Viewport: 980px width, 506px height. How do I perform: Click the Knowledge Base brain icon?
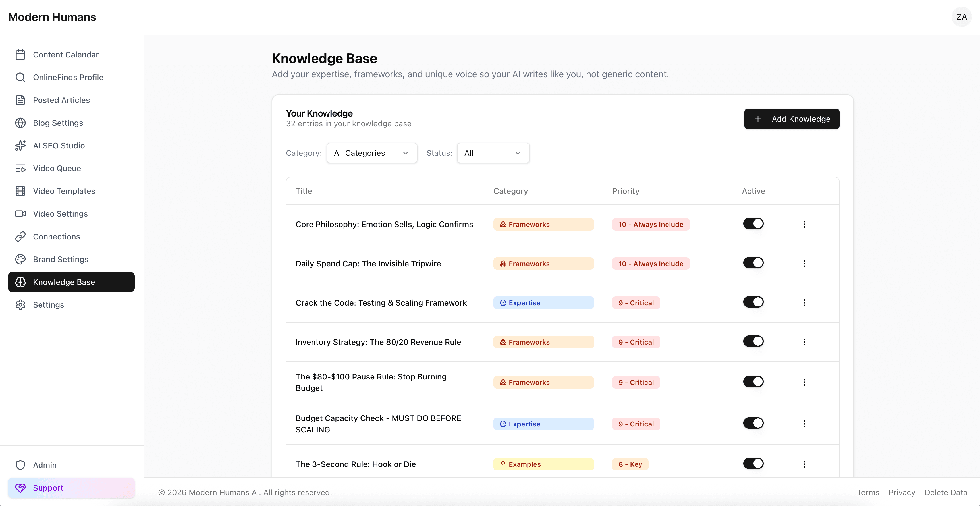(20, 282)
